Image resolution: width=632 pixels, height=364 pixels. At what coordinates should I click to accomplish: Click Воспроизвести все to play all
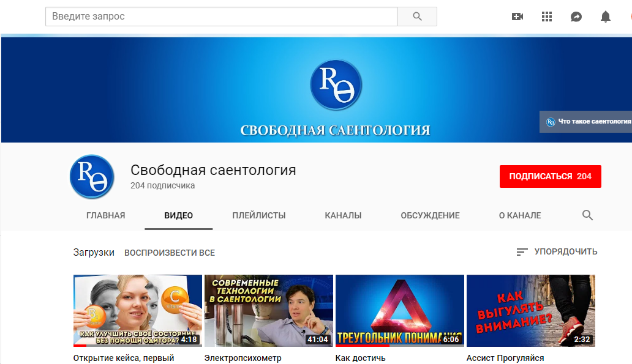170,253
